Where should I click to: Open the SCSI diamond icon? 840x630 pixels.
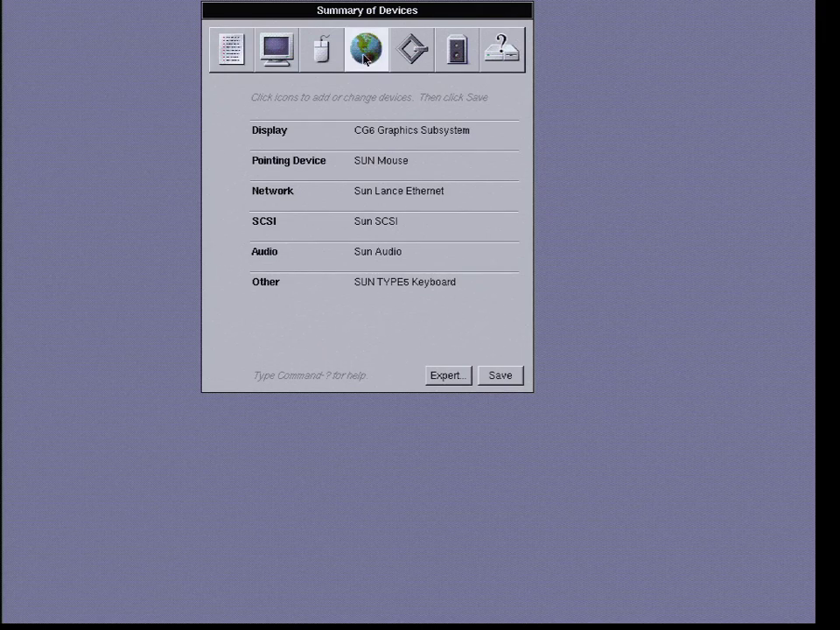[412, 50]
